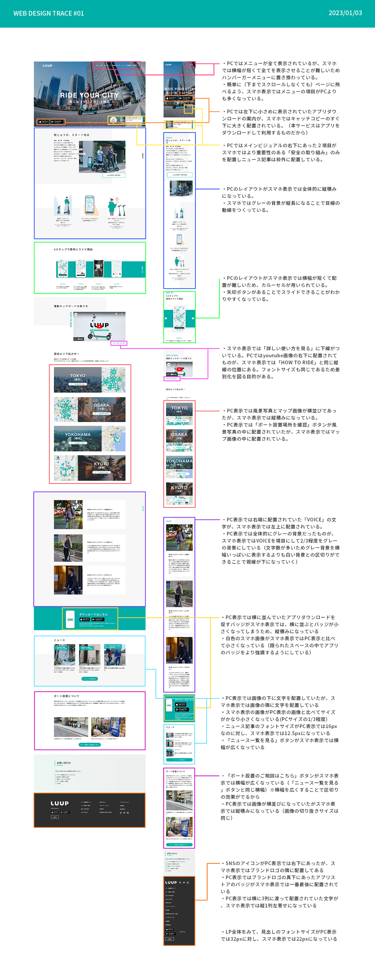
Task: Select first radio option in PC contact form
Action: click(x=55, y=775)
